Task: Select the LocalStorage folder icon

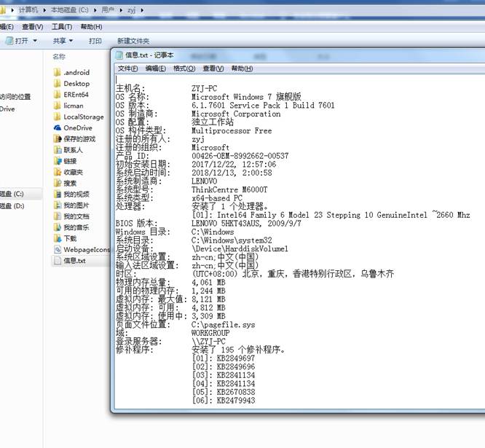Action: [x=57, y=117]
